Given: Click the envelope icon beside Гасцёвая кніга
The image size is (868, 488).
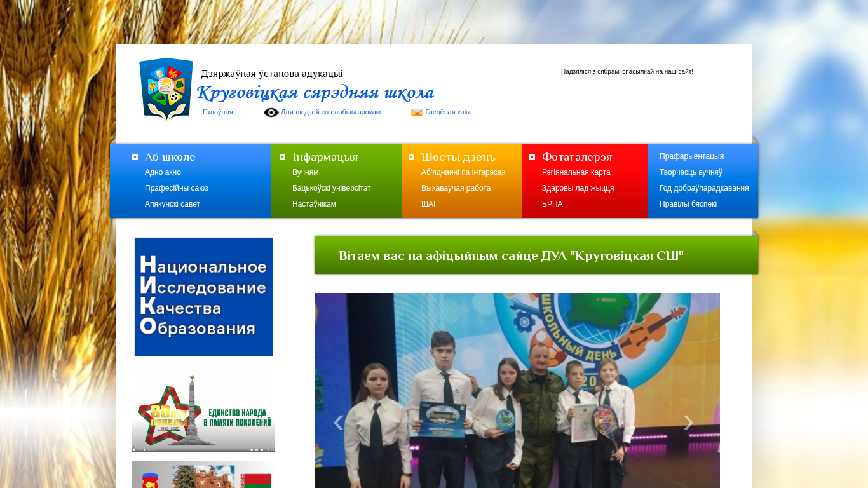Looking at the screenshot, I should (417, 112).
